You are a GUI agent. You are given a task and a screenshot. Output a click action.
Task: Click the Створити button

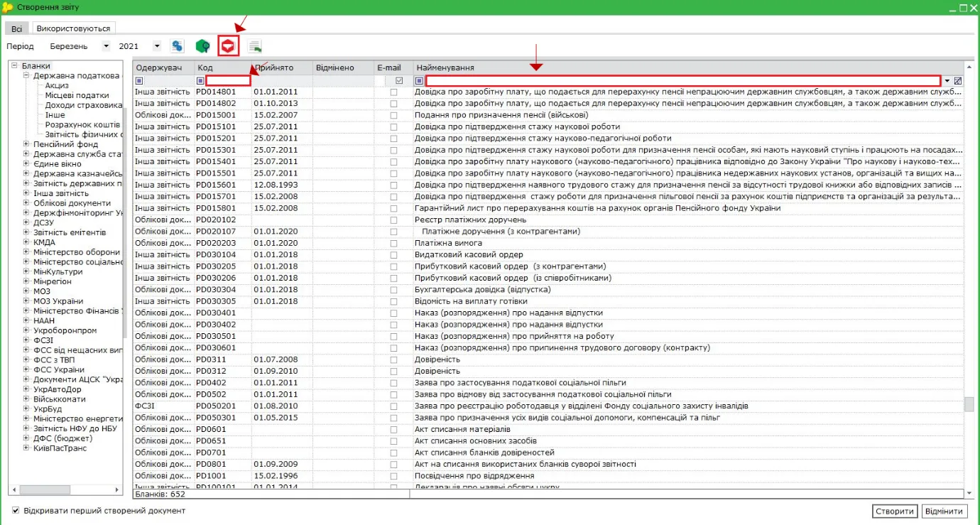[x=894, y=511]
